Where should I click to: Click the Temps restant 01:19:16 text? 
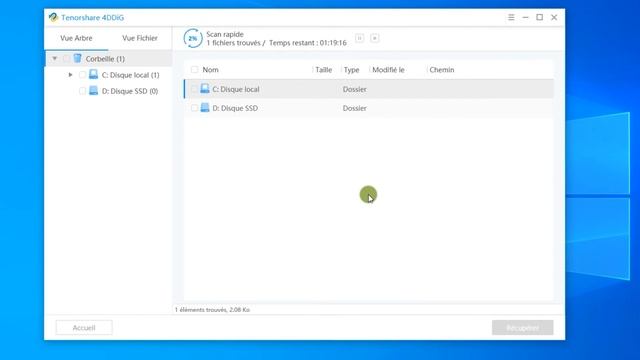pyautogui.click(x=308, y=43)
